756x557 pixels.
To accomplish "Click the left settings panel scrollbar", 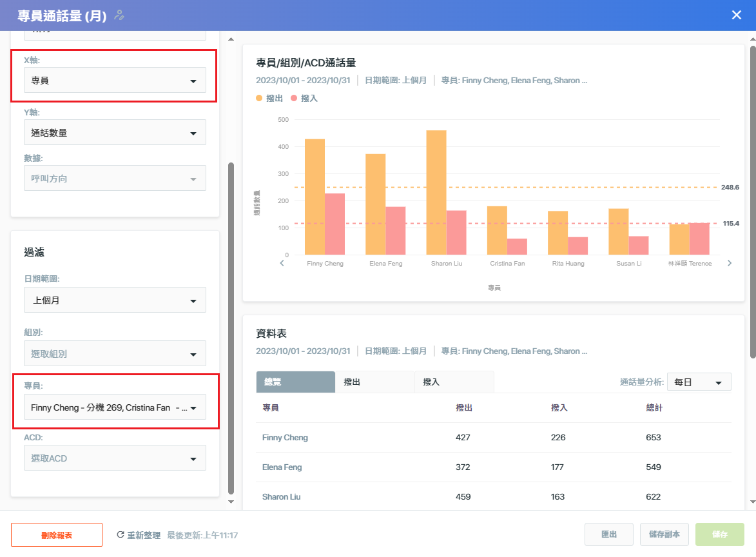I will coord(231,329).
